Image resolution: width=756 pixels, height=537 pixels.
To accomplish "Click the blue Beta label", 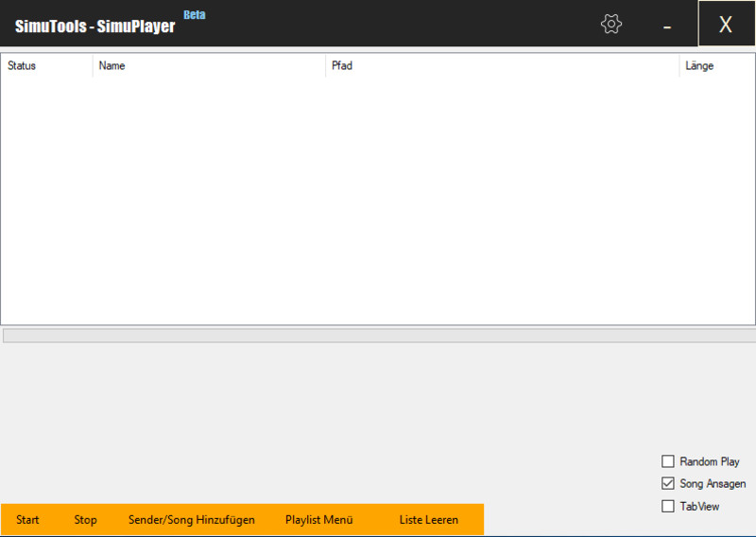I will coord(194,15).
